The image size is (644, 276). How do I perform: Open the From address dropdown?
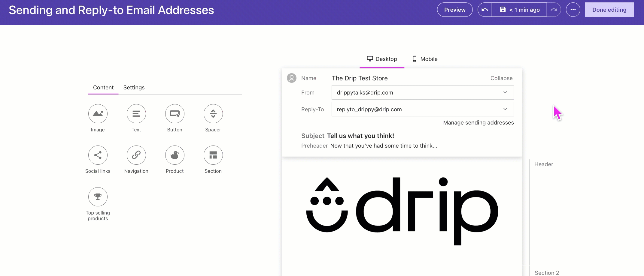(x=423, y=92)
